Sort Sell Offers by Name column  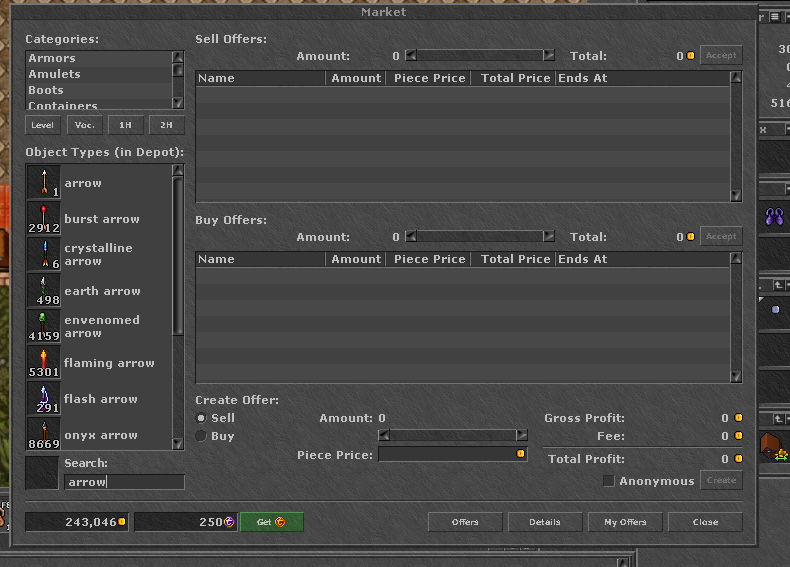(260, 78)
